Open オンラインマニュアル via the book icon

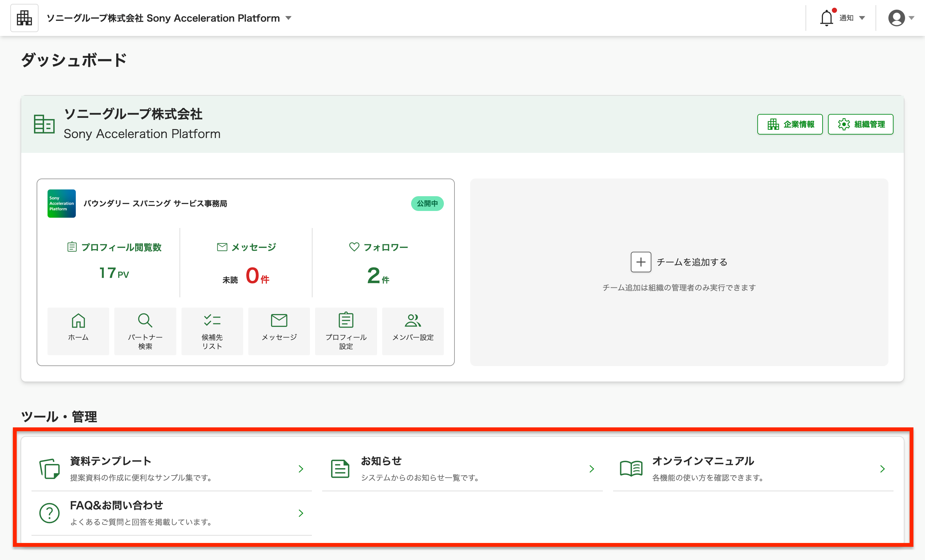coord(632,469)
